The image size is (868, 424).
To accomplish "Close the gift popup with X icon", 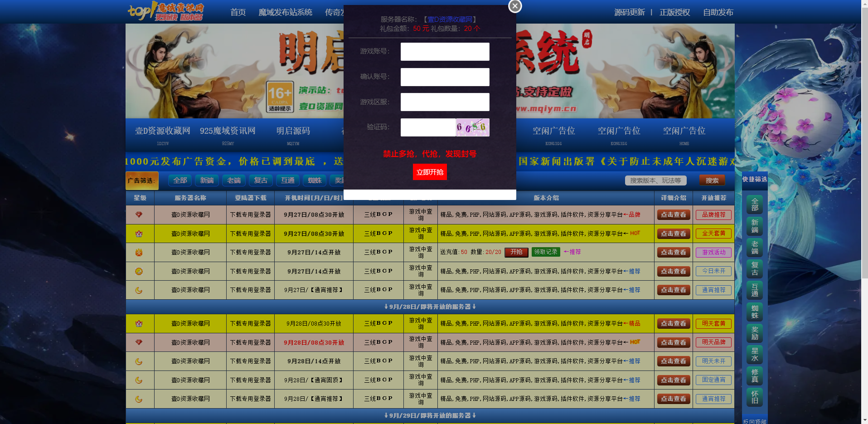I will 515,6.
